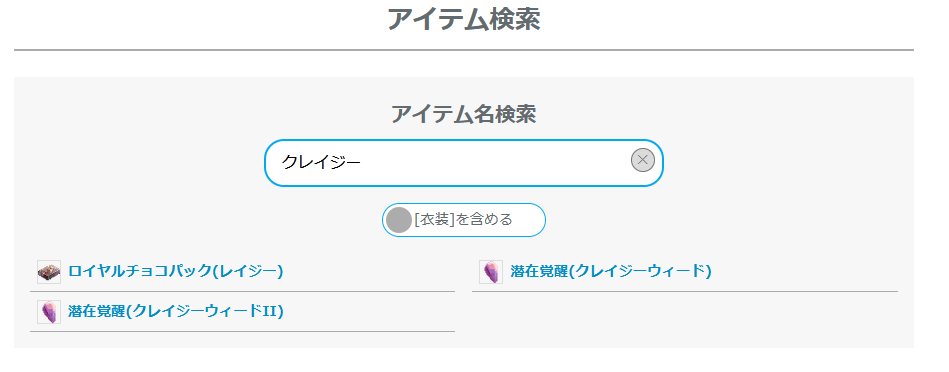Toggle the [衣装]を含める switch

[464, 220]
